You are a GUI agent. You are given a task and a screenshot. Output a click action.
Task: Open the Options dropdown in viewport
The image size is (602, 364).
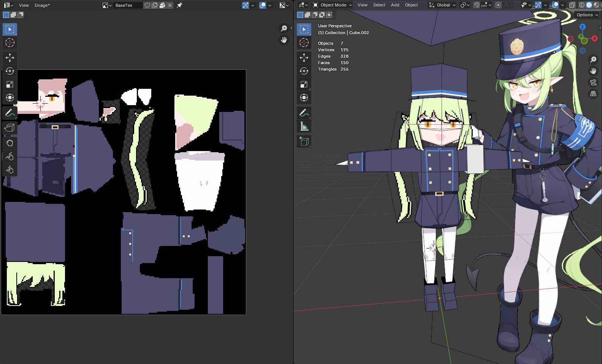pos(587,15)
